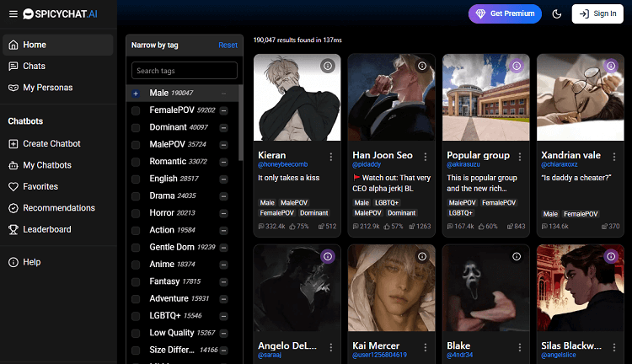Open creator profile @pidaddy
Viewport: 632px width, 364px height.
tap(367, 164)
